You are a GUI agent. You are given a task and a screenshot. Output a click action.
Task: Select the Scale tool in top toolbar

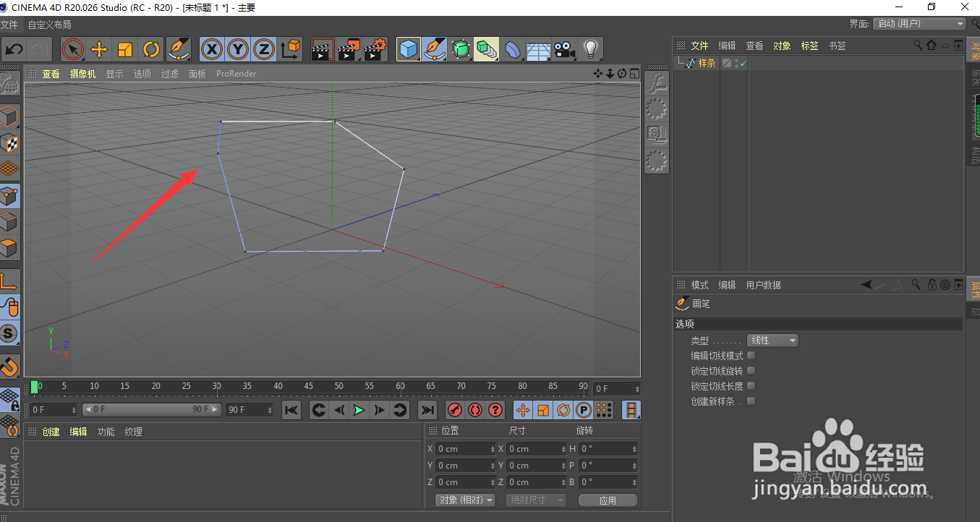pyautogui.click(x=125, y=49)
